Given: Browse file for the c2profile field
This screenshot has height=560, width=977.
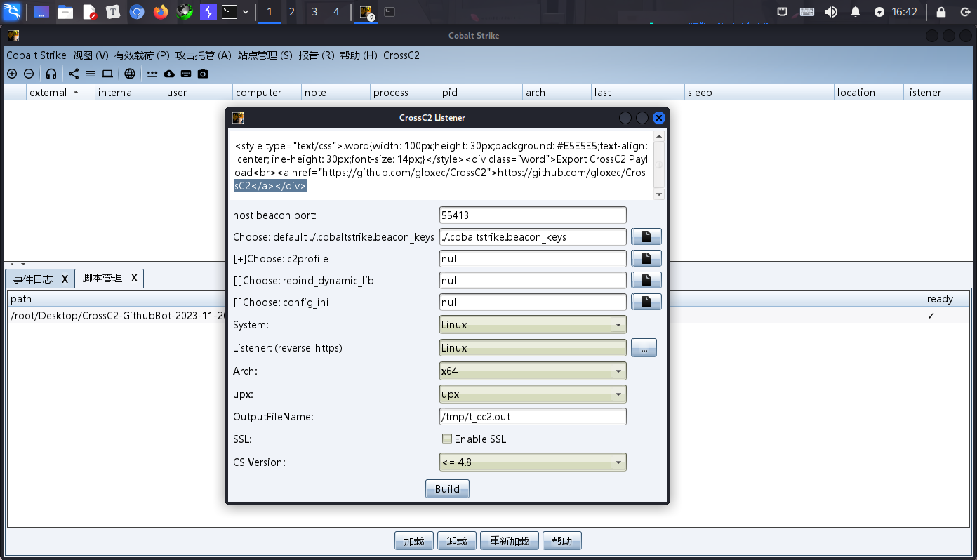Looking at the screenshot, I should [646, 259].
